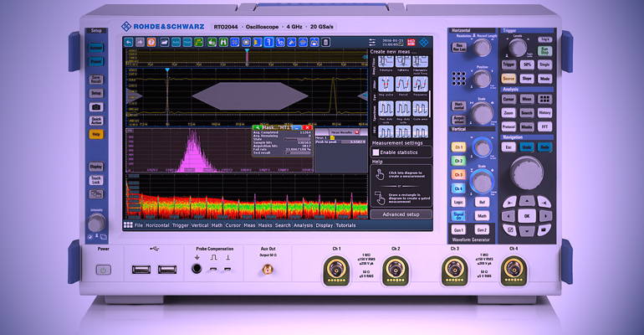Open the app grid icon beside File

(127, 224)
